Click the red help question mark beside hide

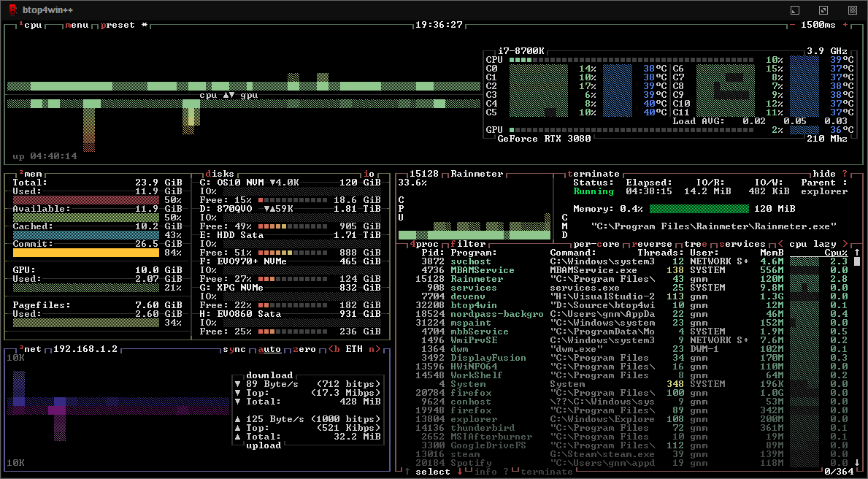pyautogui.click(x=845, y=174)
